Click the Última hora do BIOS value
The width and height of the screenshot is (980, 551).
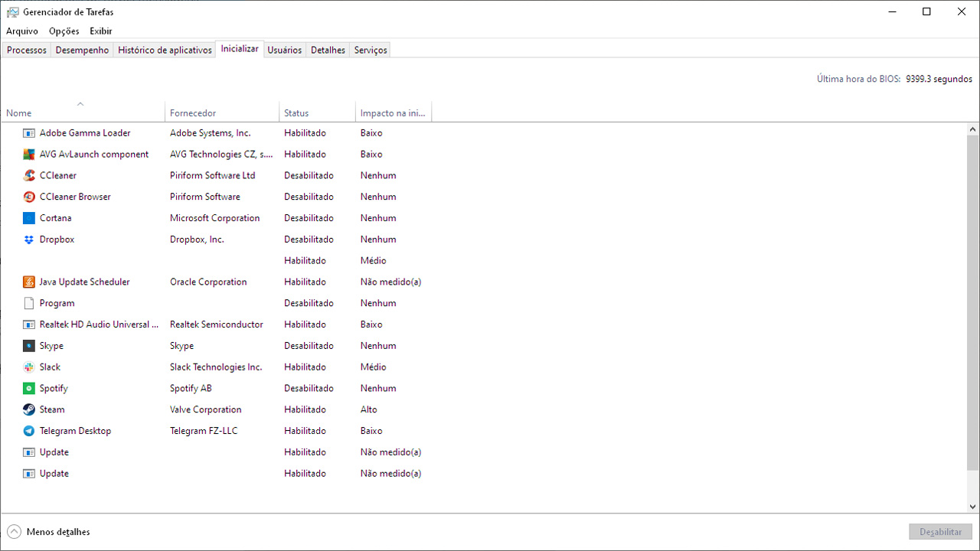(x=939, y=79)
